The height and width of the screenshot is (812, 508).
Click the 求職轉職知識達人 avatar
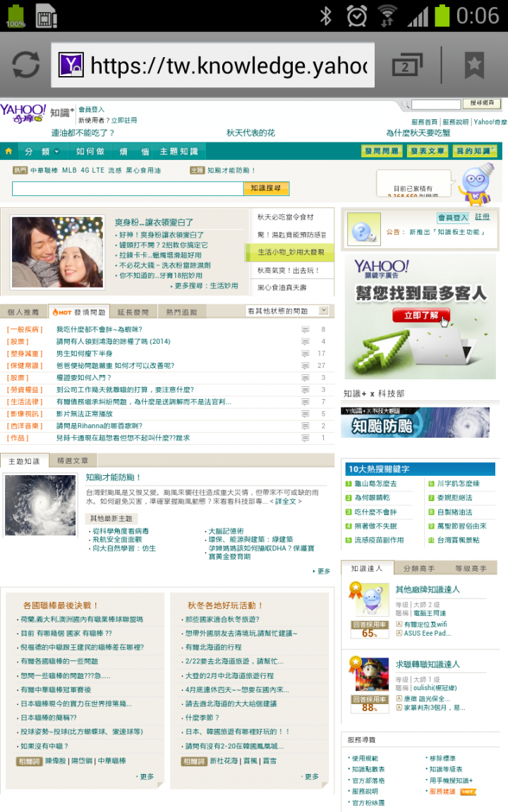coord(372,675)
